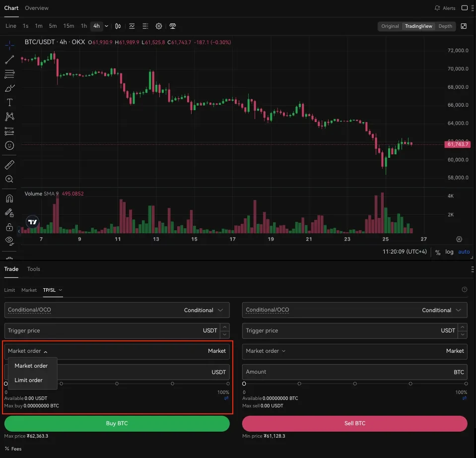Open the horizontal lines tool group
The height and width of the screenshot is (458, 476).
(x=9, y=74)
